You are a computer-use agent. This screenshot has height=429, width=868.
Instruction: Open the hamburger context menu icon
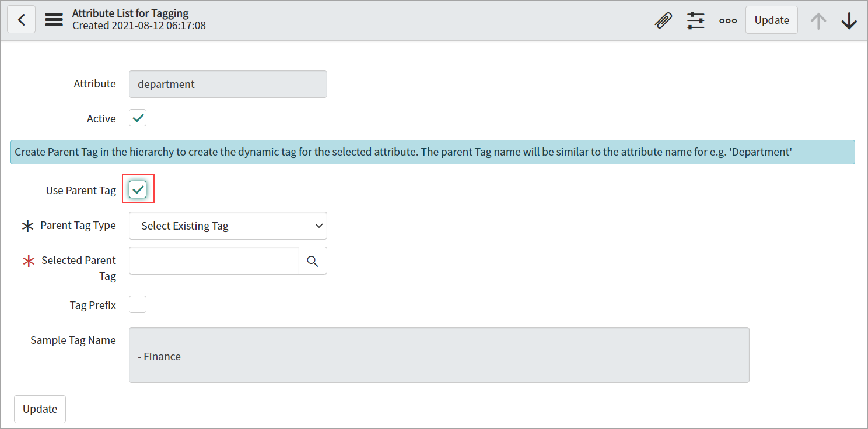(x=54, y=20)
